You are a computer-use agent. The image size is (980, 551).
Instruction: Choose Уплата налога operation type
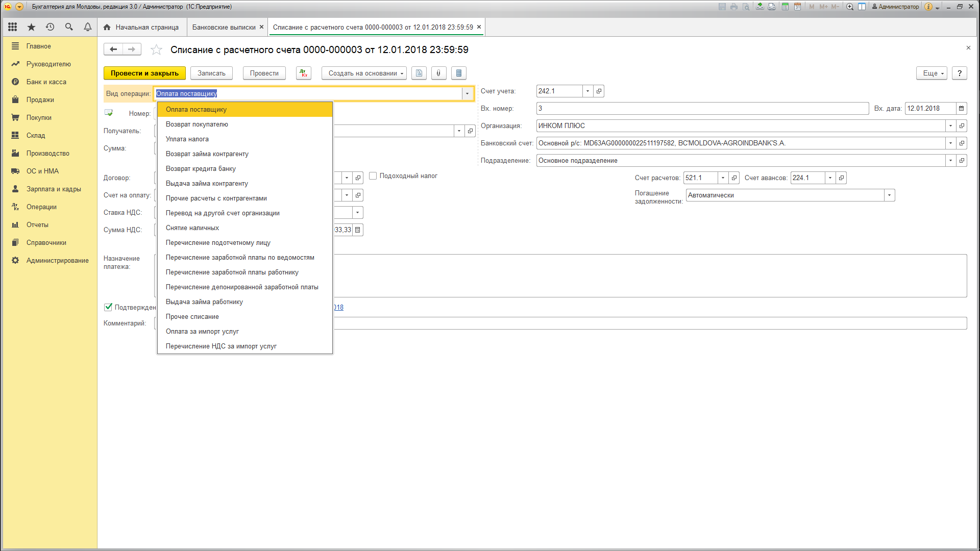click(x=245, y=139)
